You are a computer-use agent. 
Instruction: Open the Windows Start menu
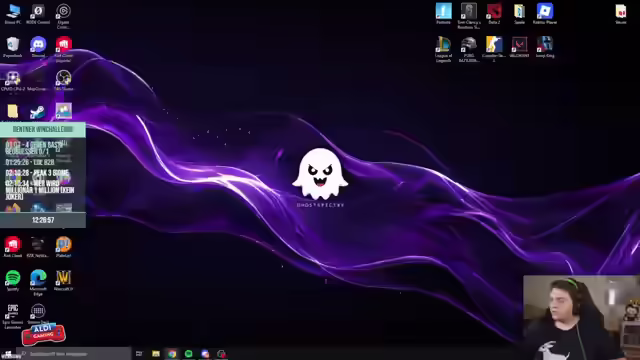tap(8, 353)
